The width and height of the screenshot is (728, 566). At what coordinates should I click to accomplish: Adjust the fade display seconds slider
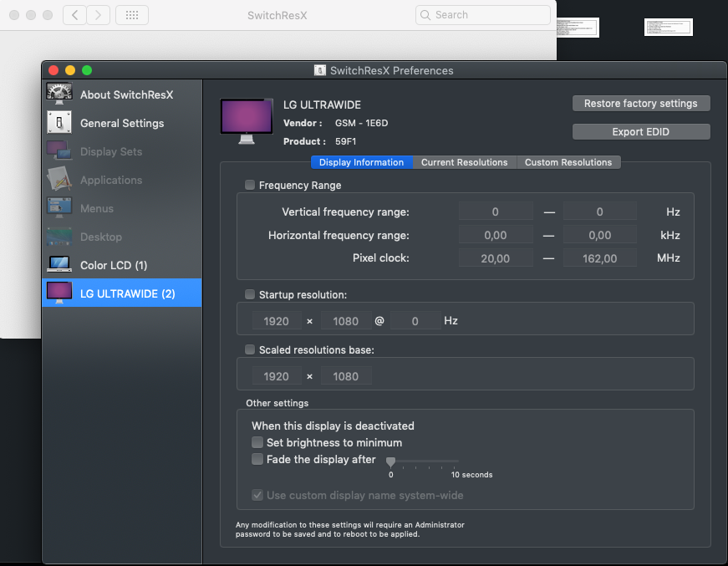click(391, 461)
